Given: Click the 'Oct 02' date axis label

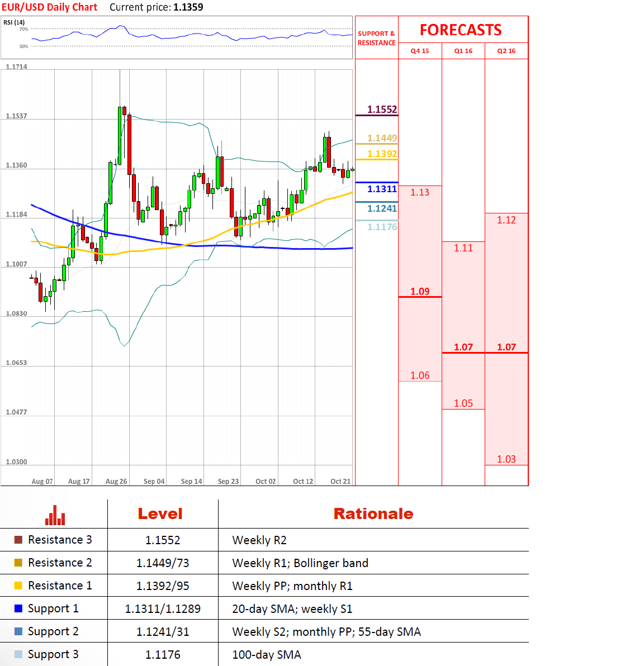Looking at the screenshot, I should click(x=265, y=481).
